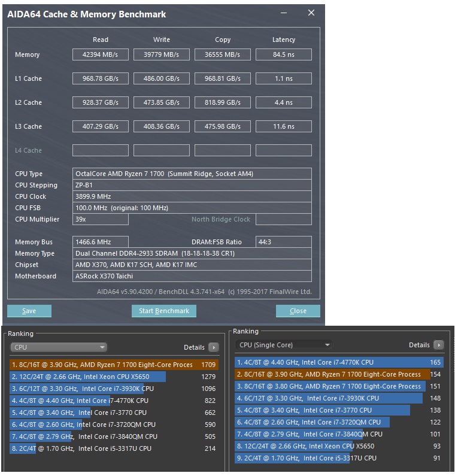Select Memory Copy value 36555 MB/s
The width and height of the screenshot is (455, 476).
click(223, 54)
